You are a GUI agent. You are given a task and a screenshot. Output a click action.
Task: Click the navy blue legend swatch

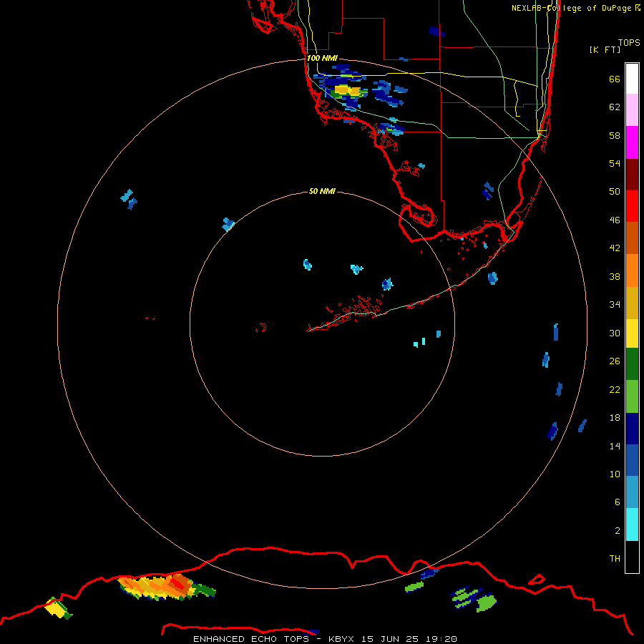[x=632, y=429]
